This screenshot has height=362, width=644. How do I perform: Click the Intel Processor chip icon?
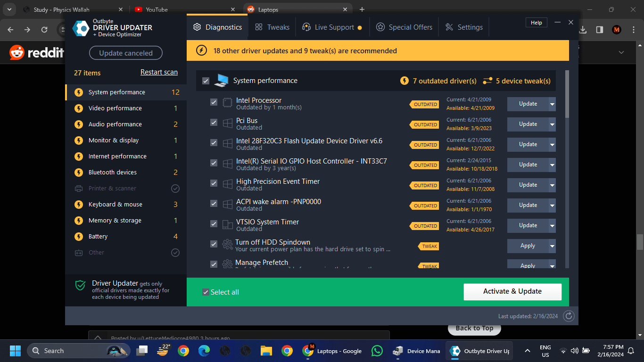[227, 102]
